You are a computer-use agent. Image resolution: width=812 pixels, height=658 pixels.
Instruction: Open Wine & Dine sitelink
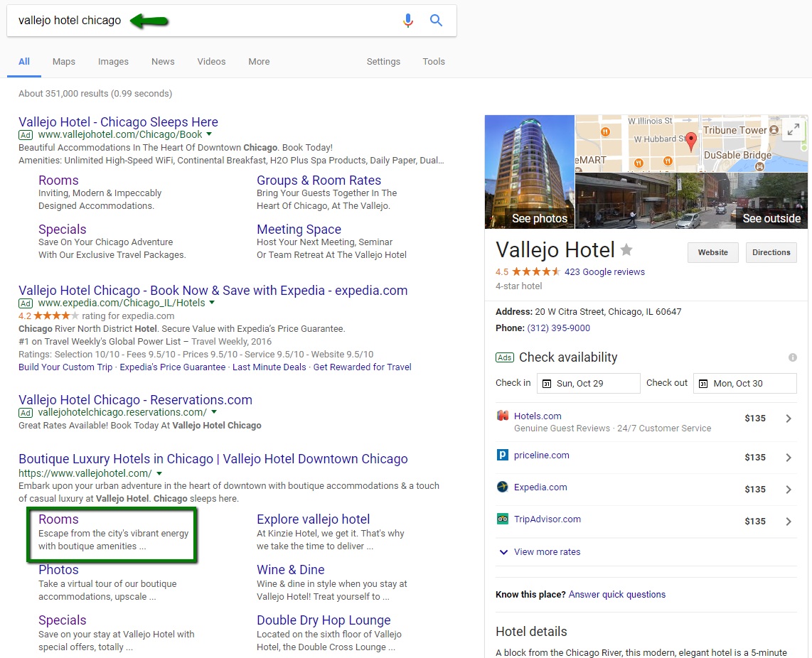[291, 569]
